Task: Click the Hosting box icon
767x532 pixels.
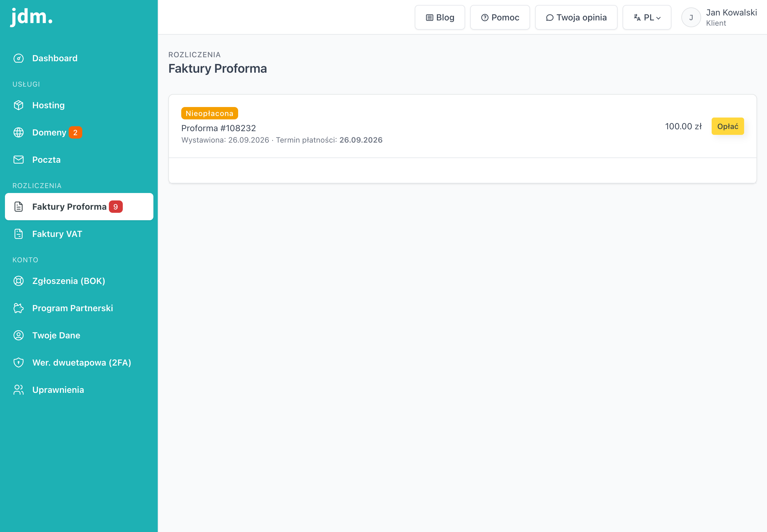Action: pos(19,105)
